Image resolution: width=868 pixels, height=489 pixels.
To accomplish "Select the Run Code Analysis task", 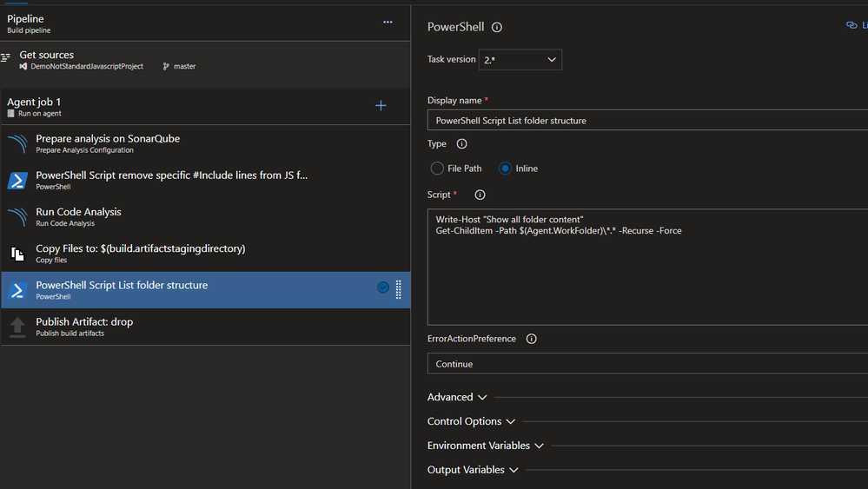I will [x=205, y=217].
